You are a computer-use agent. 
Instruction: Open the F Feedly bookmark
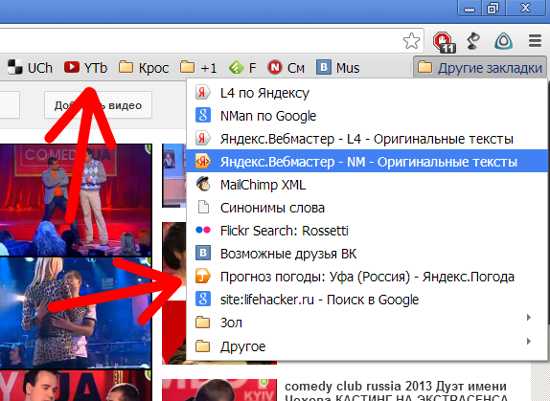pyautogui.click(x=242, y=67)
